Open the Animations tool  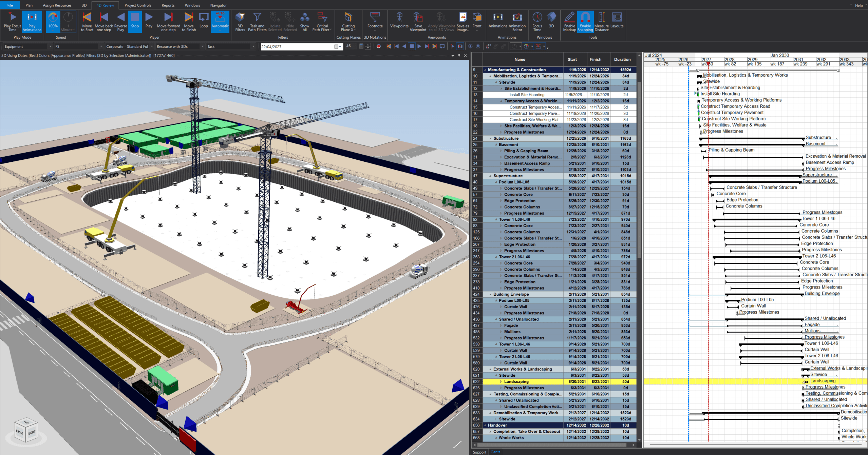click(498, 22)
